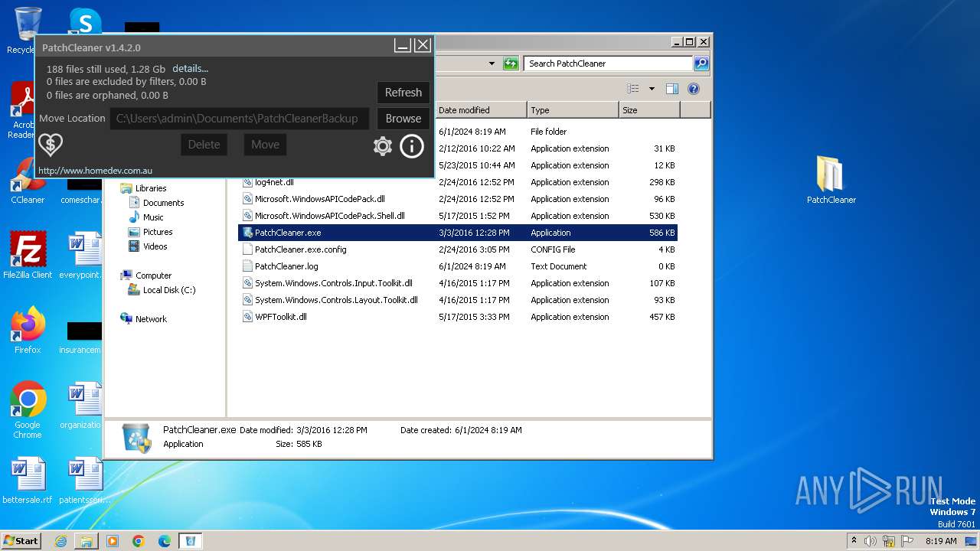Image resolution: width=980 pixels, height=551 pixels.
Task: Open the change view dropdown arrow
Action: pyautogui.click(x=652, y=89)
